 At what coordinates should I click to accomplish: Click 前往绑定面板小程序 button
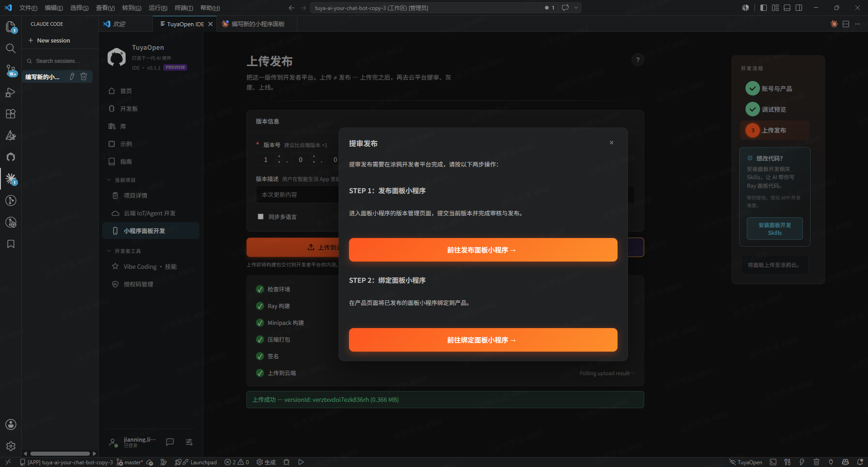[x=483, y=340]
